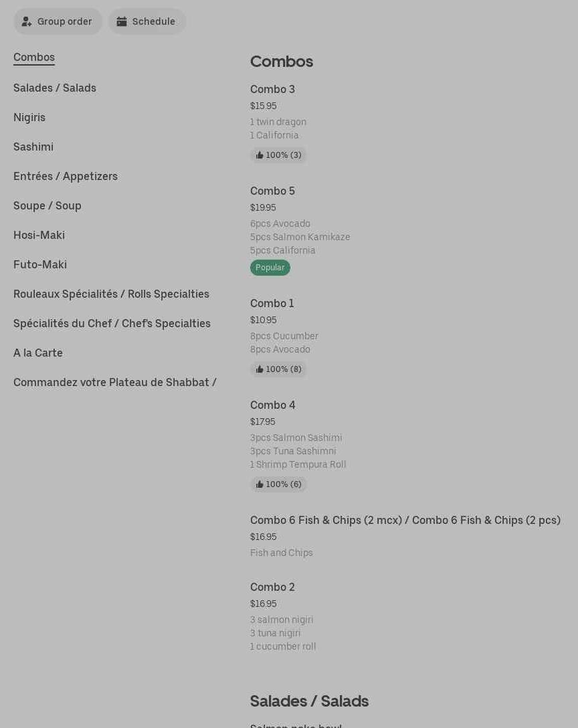Click the Schedule calendar icon

pos(122,21)
